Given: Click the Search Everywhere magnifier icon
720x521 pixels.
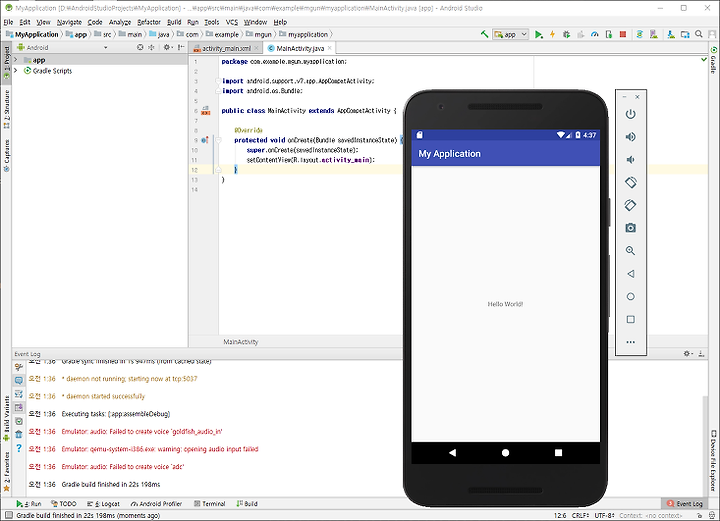Looking at the screenshot, I should point(699,34).
